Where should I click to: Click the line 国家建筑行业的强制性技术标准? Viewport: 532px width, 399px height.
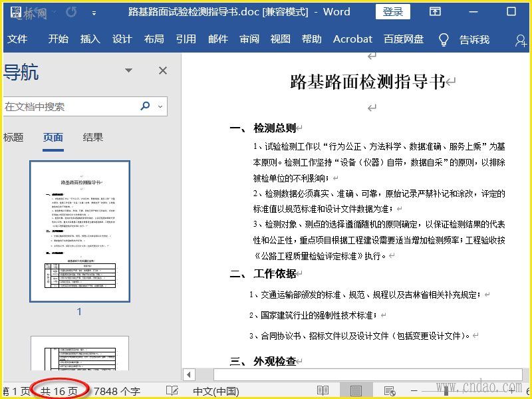313,315
